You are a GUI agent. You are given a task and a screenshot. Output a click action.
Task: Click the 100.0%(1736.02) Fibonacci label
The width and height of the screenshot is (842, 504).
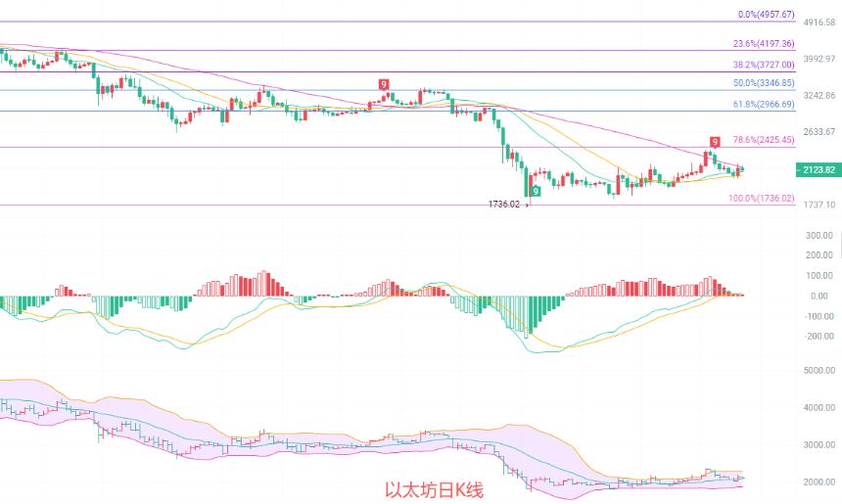762,198
